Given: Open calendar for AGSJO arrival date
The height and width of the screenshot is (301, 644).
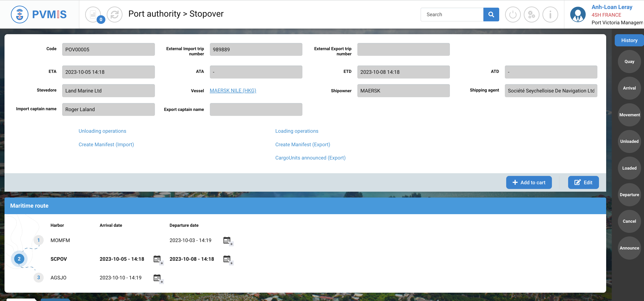Looking at the screenshot, I should [x=157, y=278].
